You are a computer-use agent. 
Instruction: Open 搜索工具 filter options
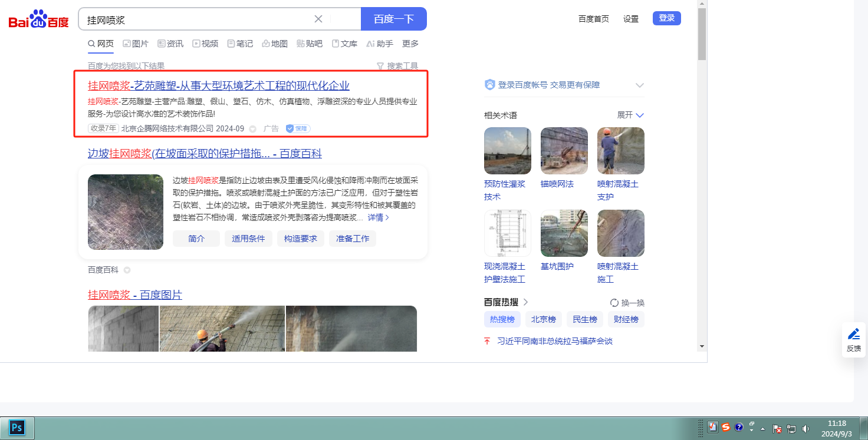point(397,66)
